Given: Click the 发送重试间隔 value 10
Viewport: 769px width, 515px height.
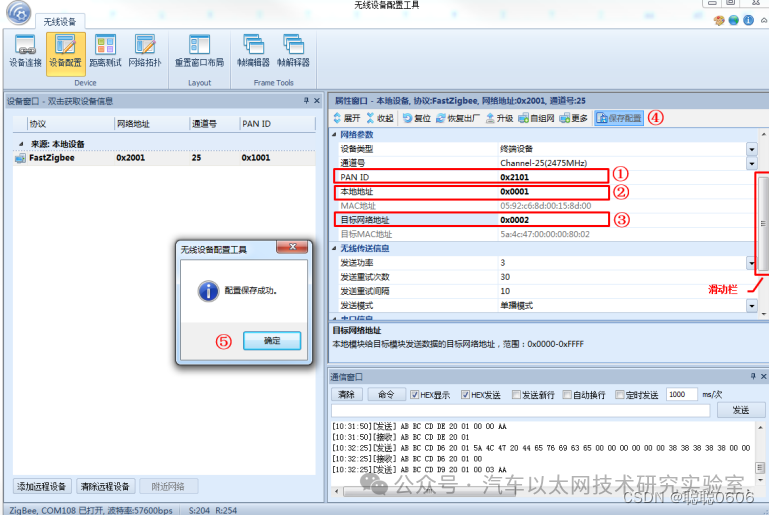Looking at the screenshot, I should point(505,291).
